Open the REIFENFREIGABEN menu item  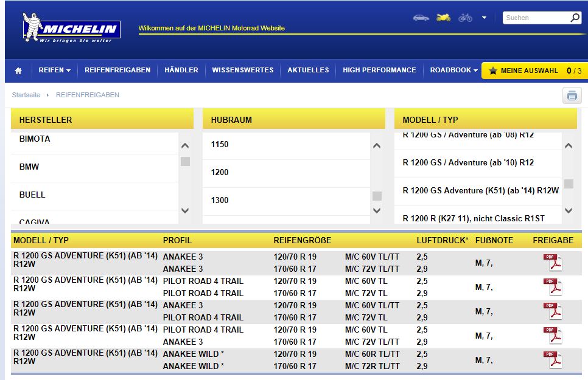pyautogui.click(x=117, y=71)
